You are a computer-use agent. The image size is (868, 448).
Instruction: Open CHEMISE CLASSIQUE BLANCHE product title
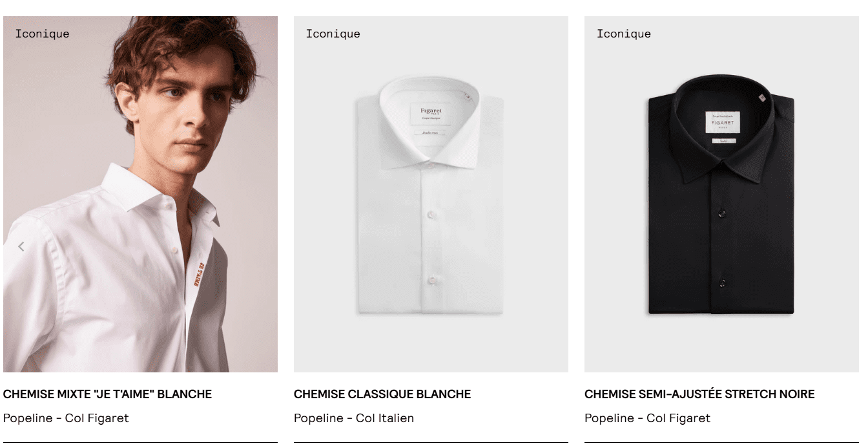(x=382, y=394)
